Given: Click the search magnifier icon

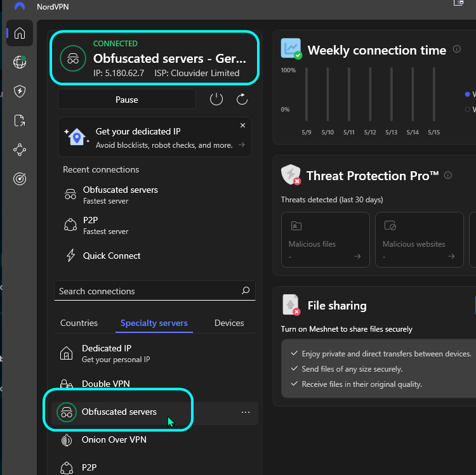Looking at the screenshot, I should pos(245,290).
